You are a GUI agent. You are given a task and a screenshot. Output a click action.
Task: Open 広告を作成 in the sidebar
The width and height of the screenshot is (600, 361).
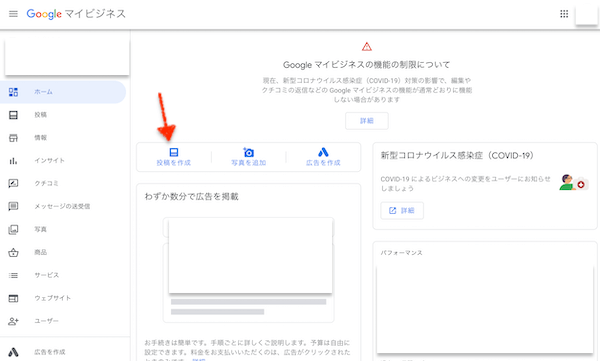pyautogui.click(x=63, y=352)
